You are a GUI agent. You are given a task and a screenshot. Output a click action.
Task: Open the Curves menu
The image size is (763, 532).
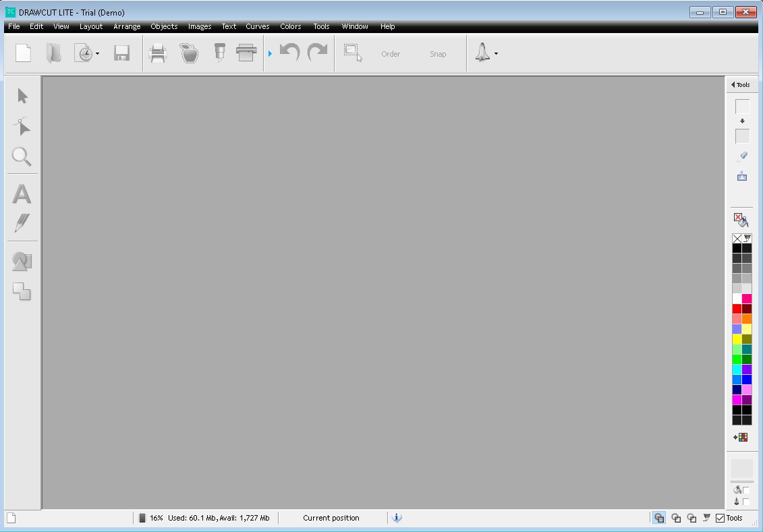pyautogui.click(x=258, y=26)
